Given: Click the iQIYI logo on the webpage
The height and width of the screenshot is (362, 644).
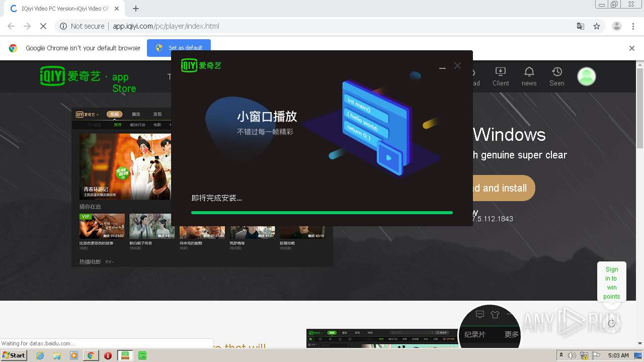Looking at the screenshot, I should click(x=71, y=76).
